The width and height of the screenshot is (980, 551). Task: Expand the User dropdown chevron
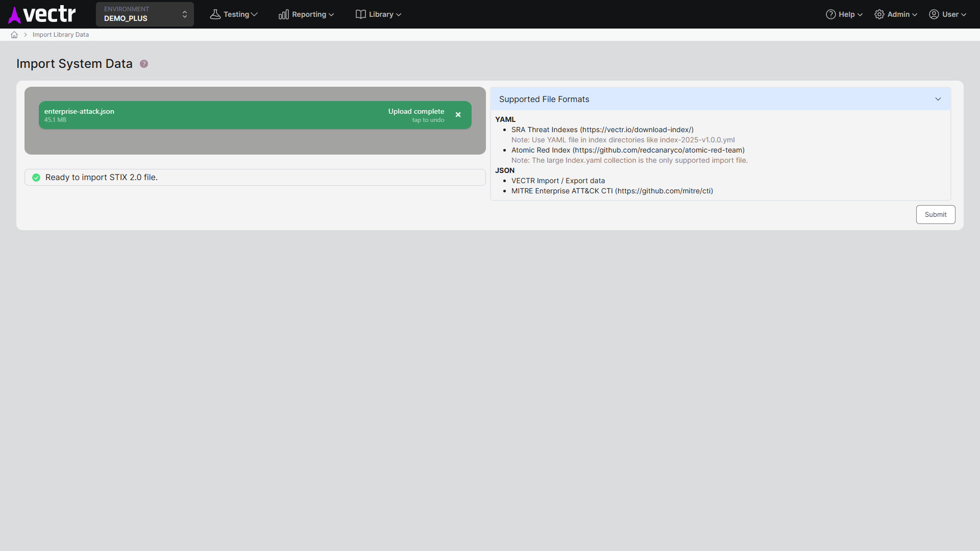tap(964, 15)
